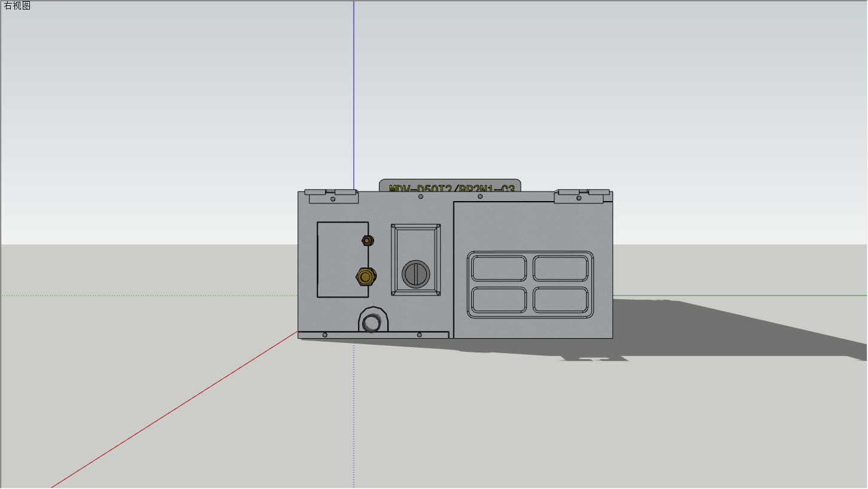
Task: Click the lower-left vent slot
Action: pos(499,299)
